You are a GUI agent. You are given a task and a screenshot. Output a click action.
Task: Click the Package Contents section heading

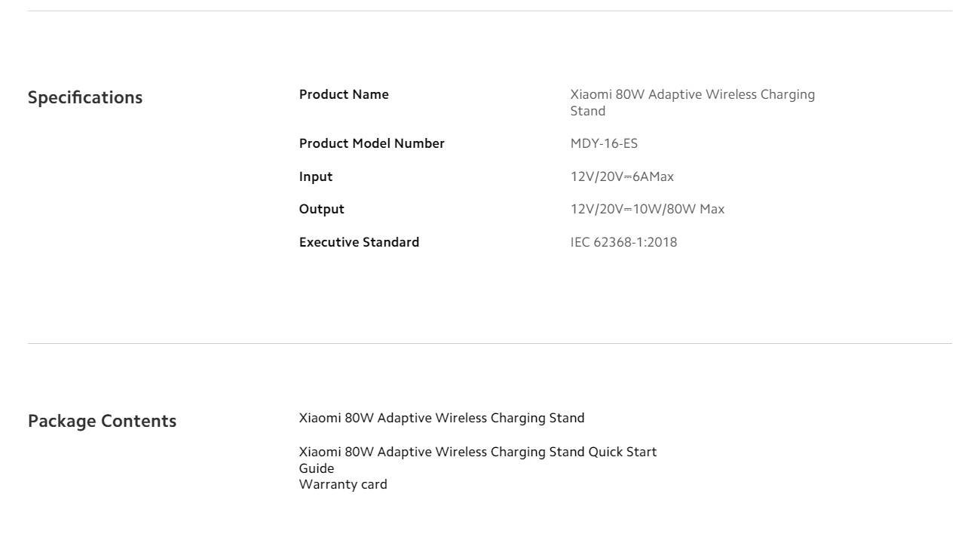click(x=102, y=421)
